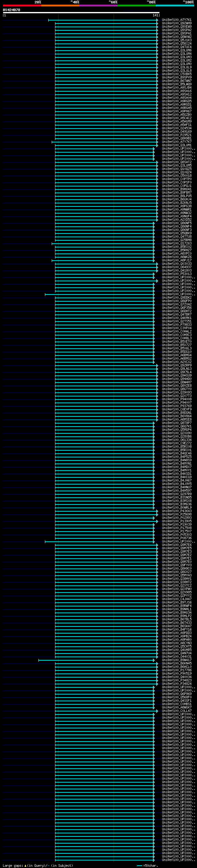The image size is (197, 868).
Task: Open hit UniRef100_O24534
Action: tap(176, 128)
